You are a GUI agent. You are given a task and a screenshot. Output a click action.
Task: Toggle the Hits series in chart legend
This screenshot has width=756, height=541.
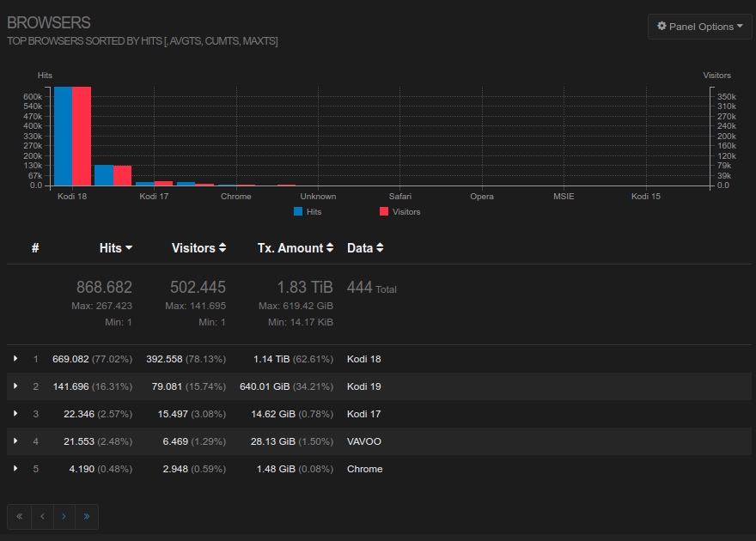pos(308,211)
